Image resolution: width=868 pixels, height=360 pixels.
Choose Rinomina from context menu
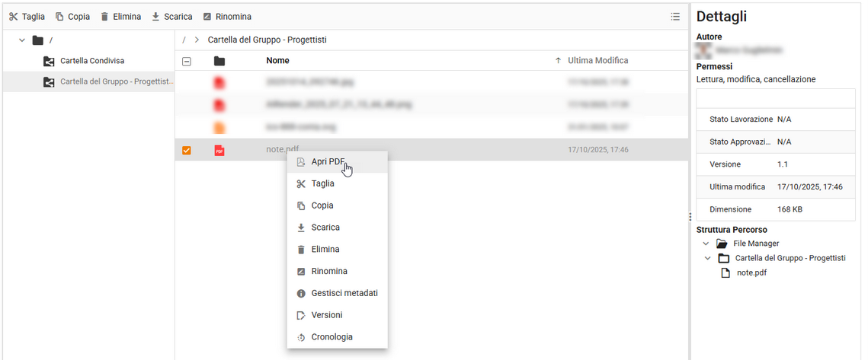[x=337, y=272]
